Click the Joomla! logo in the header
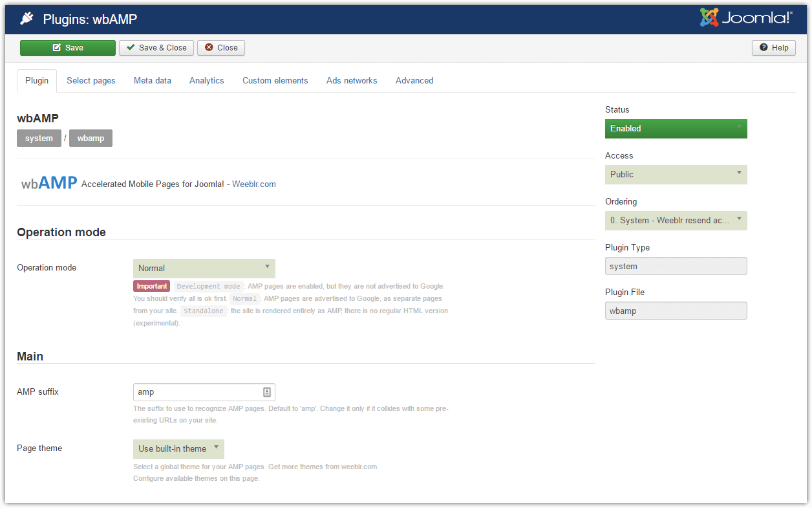Image resolution: width=812 pixels, height=508 pixels. point(745,17)
